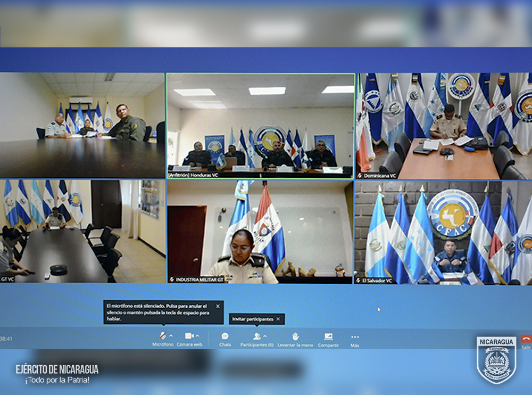Open the Chats panel
This screenshot has height=395, width=532.
(225, 336)
